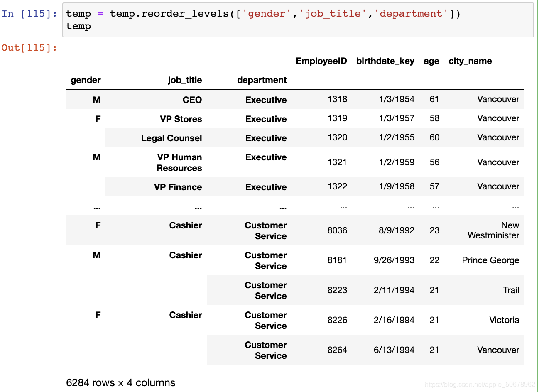Image resolution: width=539 pixels, height=392 pixels.
Task: Select birthdate 2/16/1994
Action: tap(394, 320)
